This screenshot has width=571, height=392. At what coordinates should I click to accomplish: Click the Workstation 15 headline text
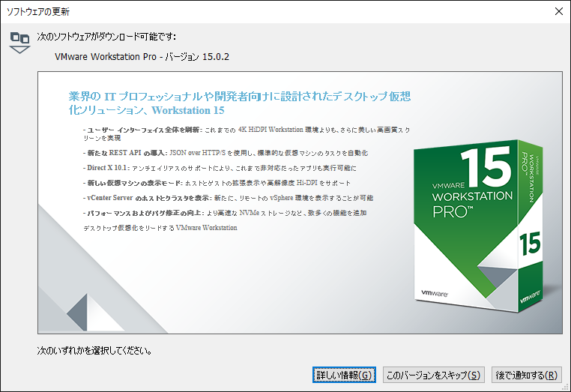click(240, 103)
